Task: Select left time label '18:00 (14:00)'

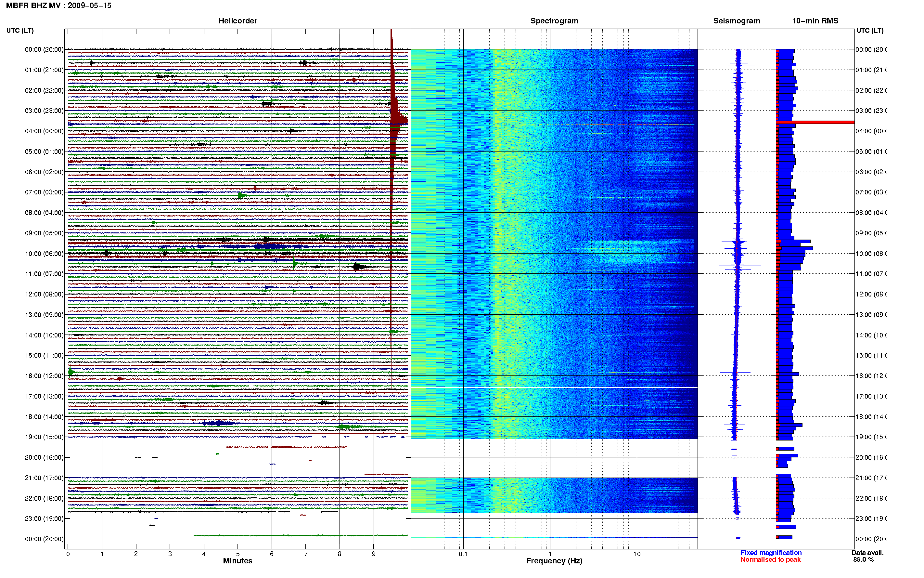Action: [44, 417]
